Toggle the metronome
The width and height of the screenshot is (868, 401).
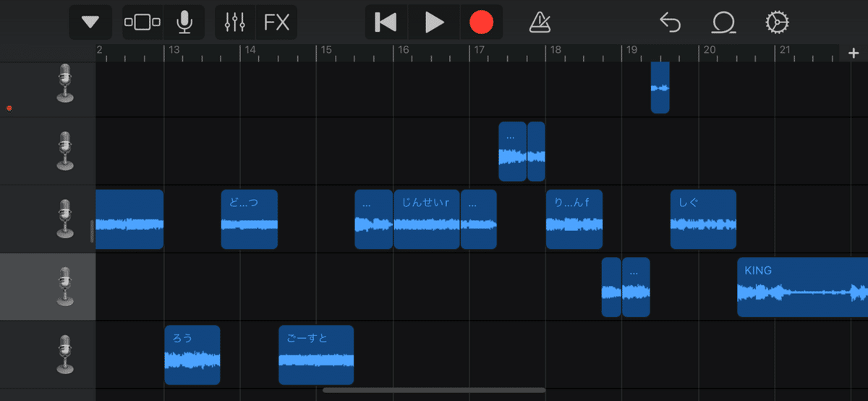pos(539,22)
